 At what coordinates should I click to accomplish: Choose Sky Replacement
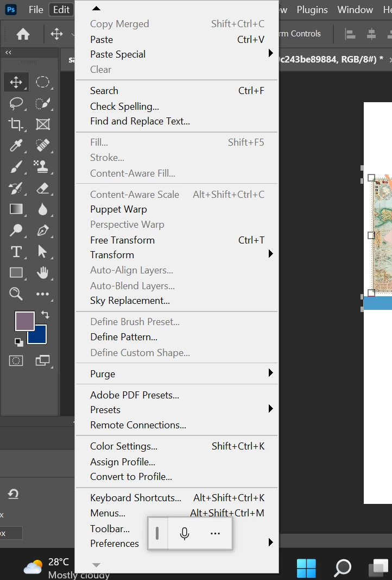[x=177, y=301]
